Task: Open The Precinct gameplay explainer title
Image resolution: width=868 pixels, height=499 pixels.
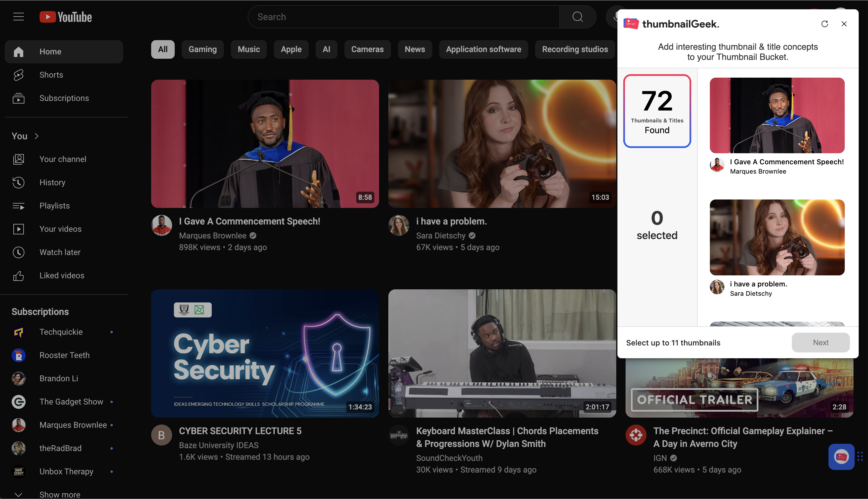Action: [743, 437]
